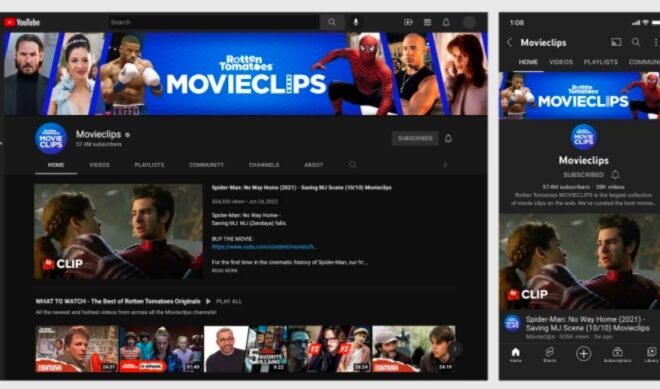
Task: Tap the Subscriptions icon in mobile bottom bar
Action: click(x=617, y=354)
